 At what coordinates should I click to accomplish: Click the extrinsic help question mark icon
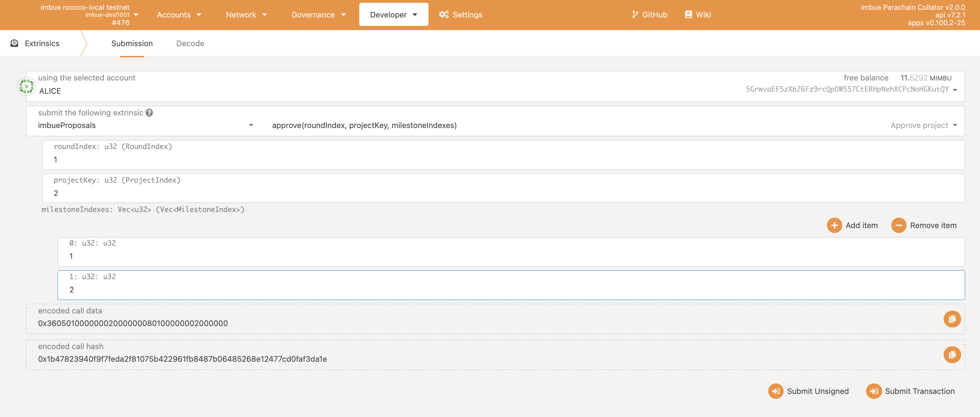coord(149,113)
